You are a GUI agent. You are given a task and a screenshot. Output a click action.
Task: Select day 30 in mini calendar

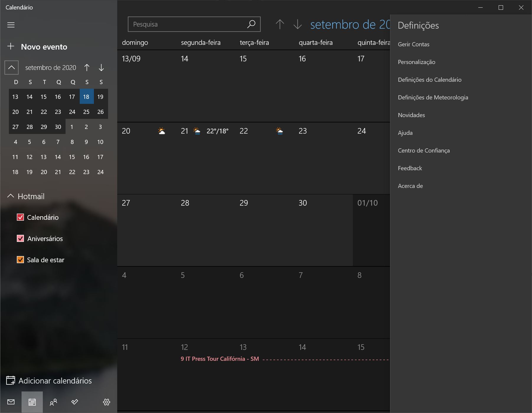point(58,127)
